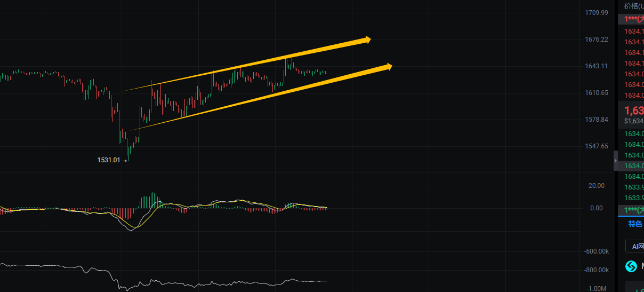Select the tallest green MACD histogram bar

click(152, 200)
